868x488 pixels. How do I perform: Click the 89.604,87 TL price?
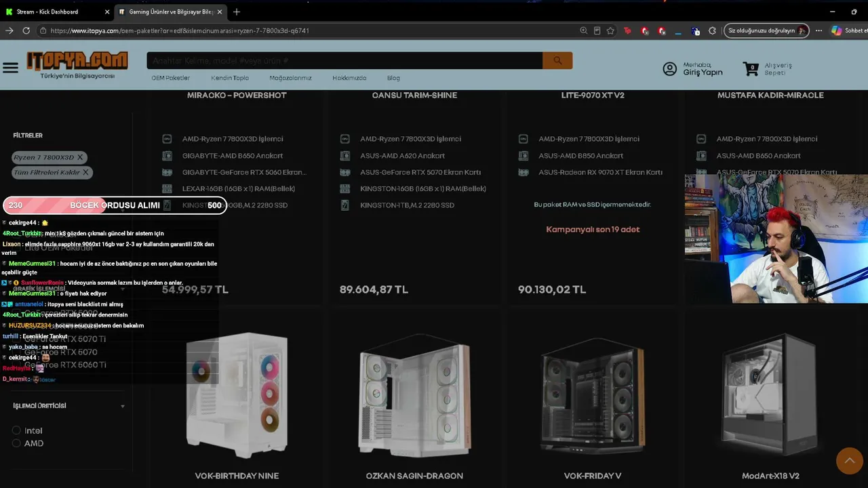[374, 289]
